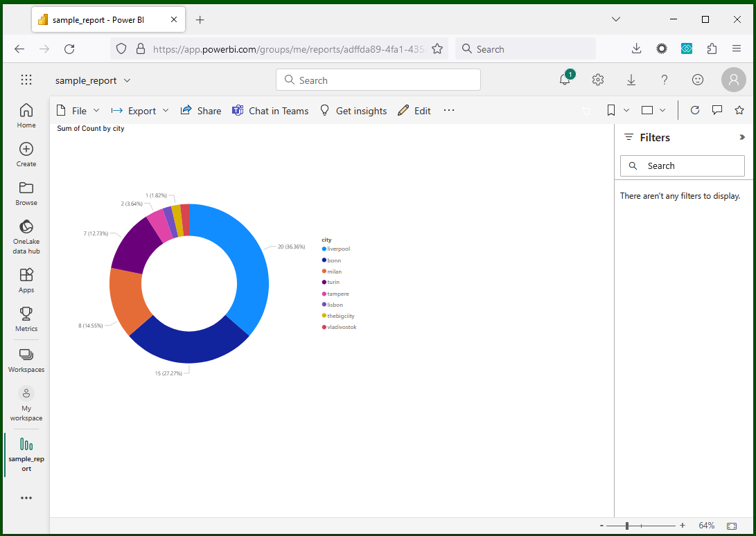Image resolution: width=756 pixels, height=536 pixels.
Task: Select the turin donut segment
Action: pyautogui.click(x=135, y=246)
